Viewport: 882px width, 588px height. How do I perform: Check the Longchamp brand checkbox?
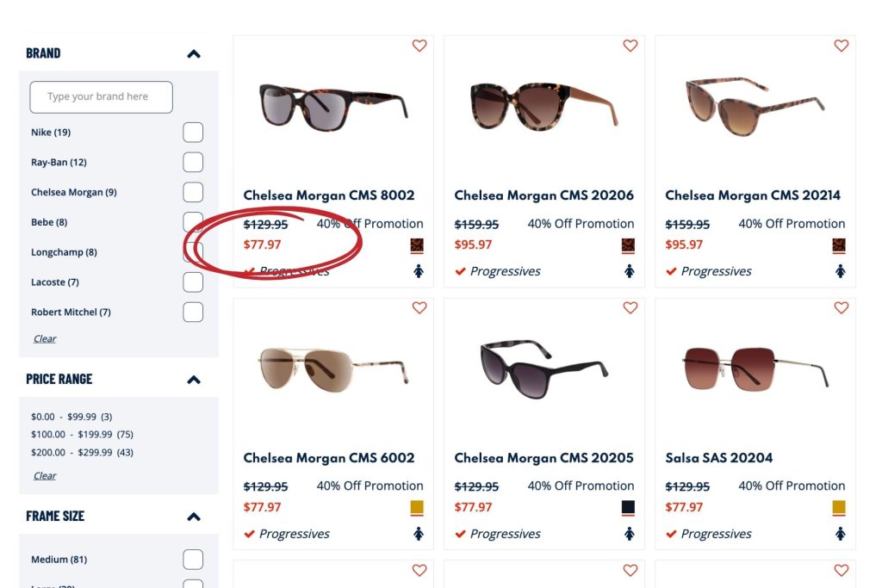coord(192,252)
